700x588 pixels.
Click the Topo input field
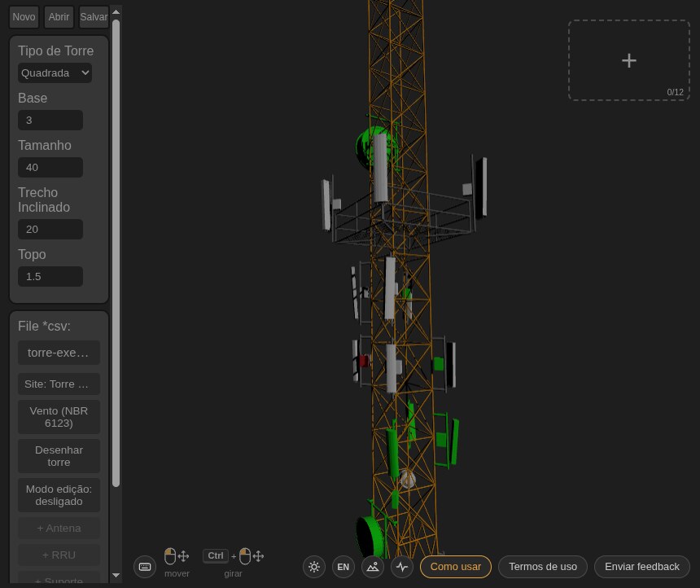coord(50,277)
